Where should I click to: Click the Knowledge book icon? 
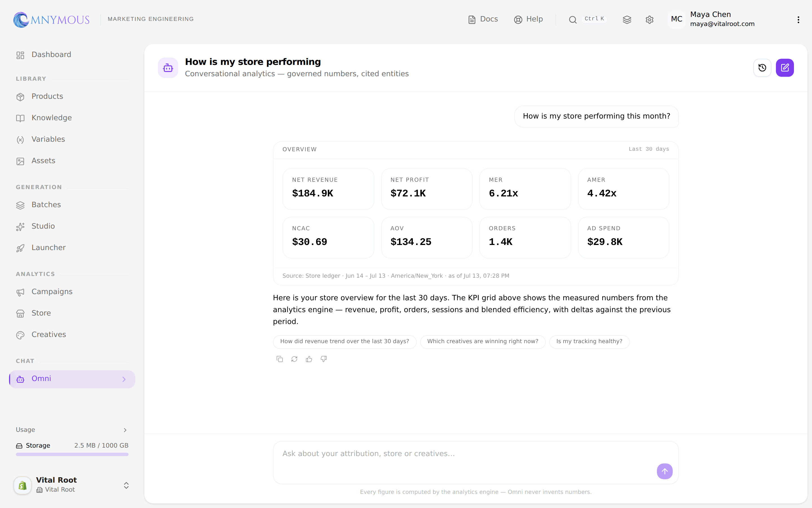21,119
